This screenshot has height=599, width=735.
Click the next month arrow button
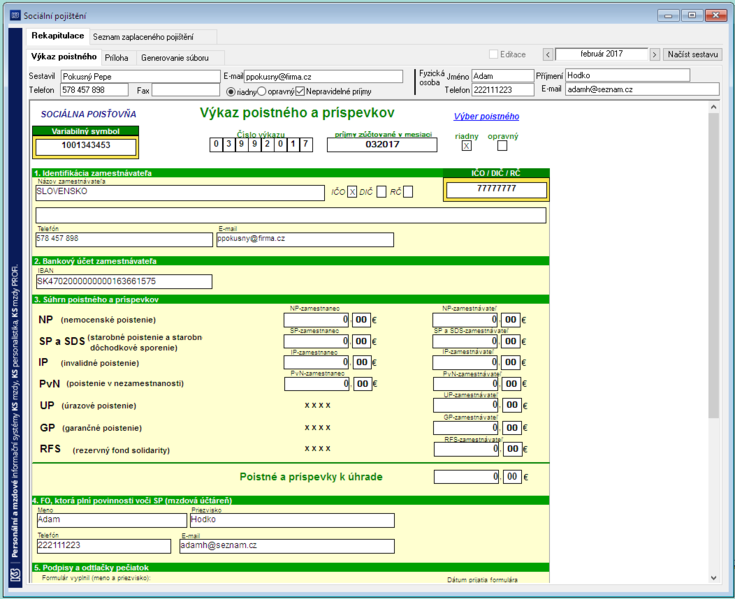[654, 55]
